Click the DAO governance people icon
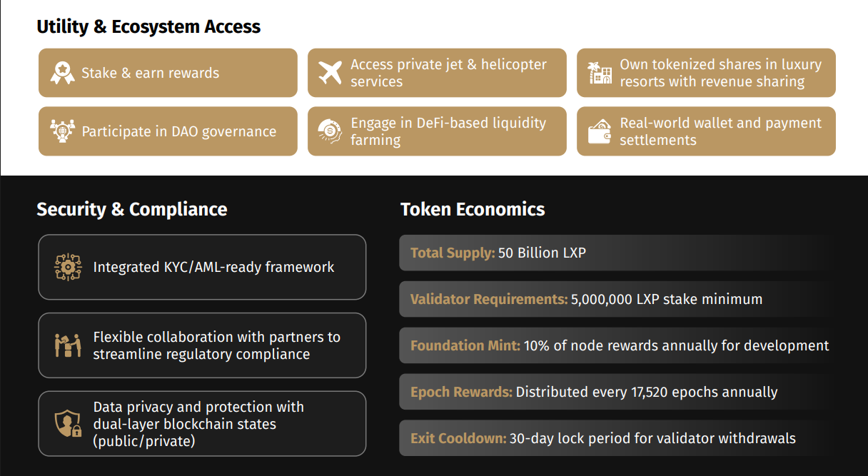The image size is (868, 476). coord(63,131)
